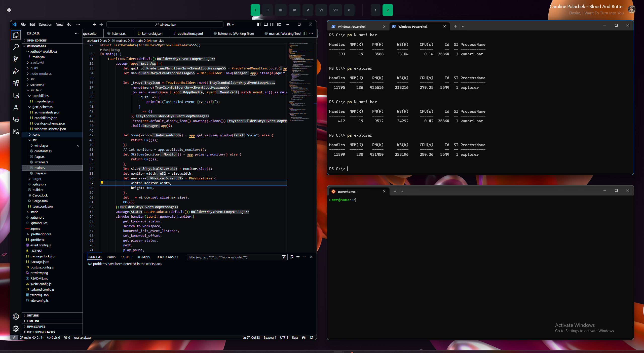Expand the node_modules folder
This screenshot has height=353, width=644.
41,73
